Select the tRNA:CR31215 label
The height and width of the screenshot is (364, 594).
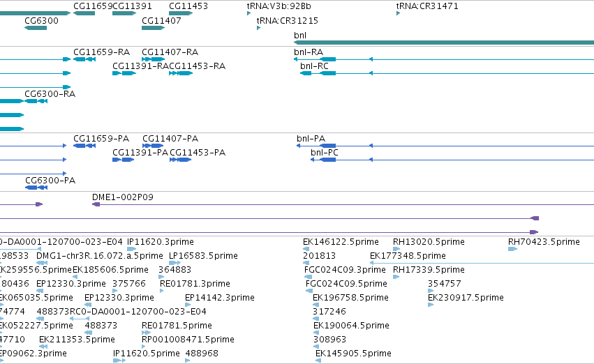[x=287, y=20]
